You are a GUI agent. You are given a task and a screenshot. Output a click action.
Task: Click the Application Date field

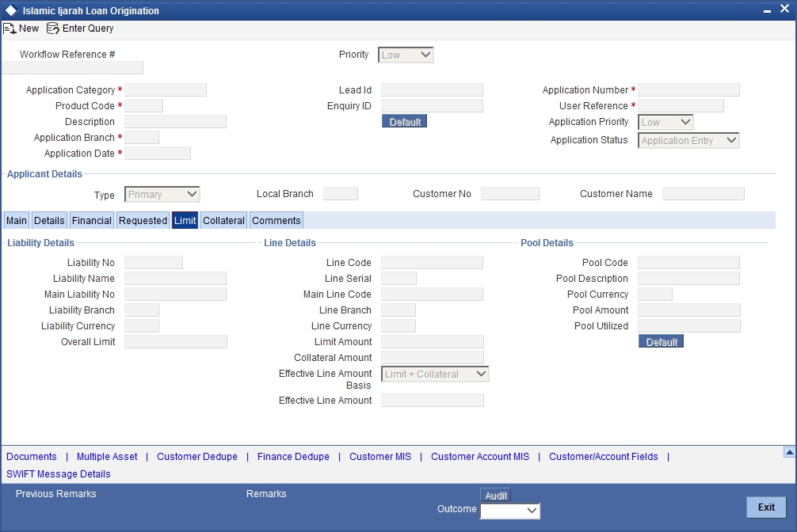[158, 153]
